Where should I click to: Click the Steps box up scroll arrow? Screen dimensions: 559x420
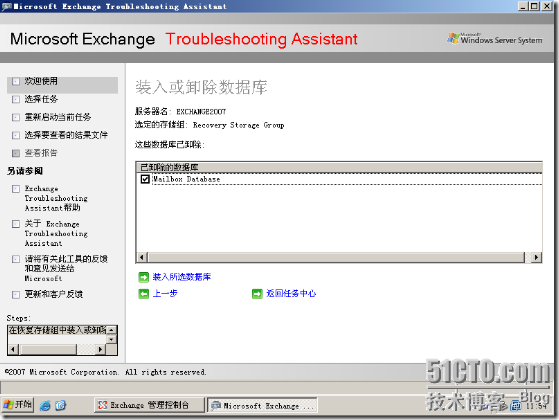tap(112, 330)
